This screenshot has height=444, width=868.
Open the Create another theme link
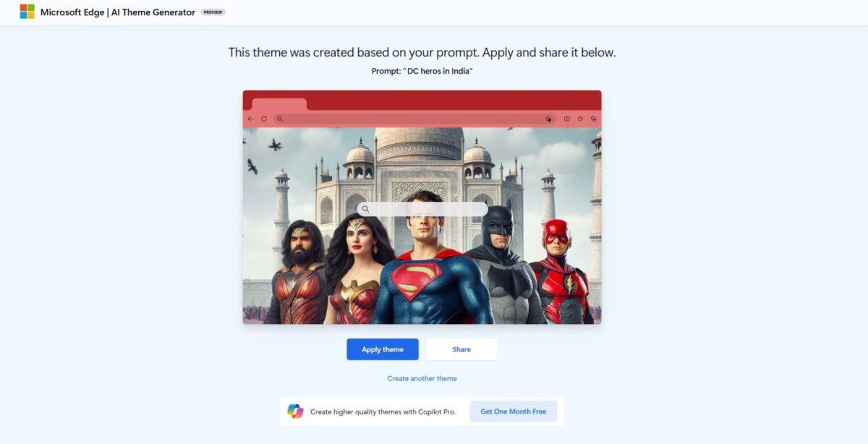click(x=422, y=378)
